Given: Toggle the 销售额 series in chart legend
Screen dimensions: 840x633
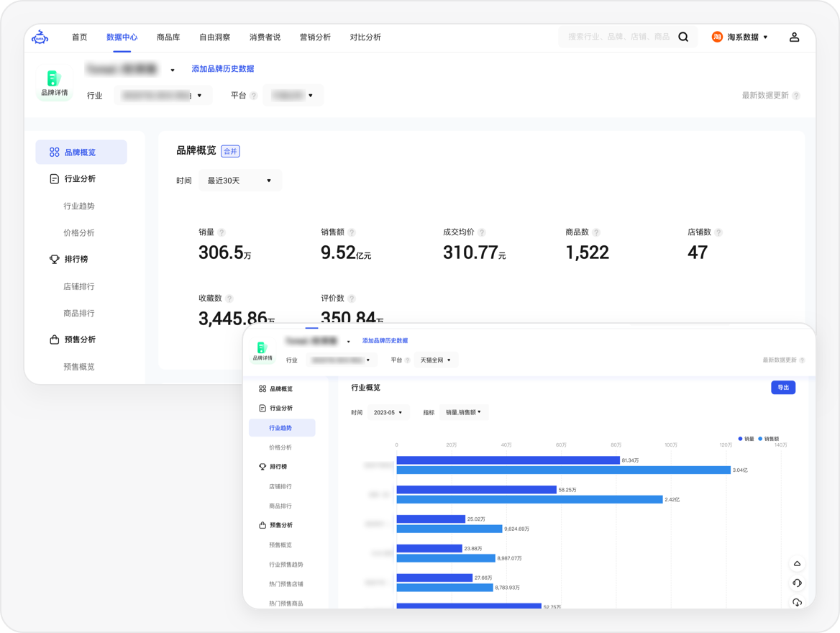Looking at the screenshot, I should [x=768, y=438].
